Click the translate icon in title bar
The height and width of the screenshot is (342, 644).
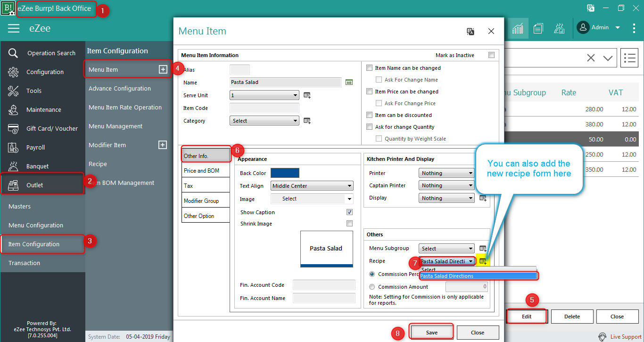591,8
